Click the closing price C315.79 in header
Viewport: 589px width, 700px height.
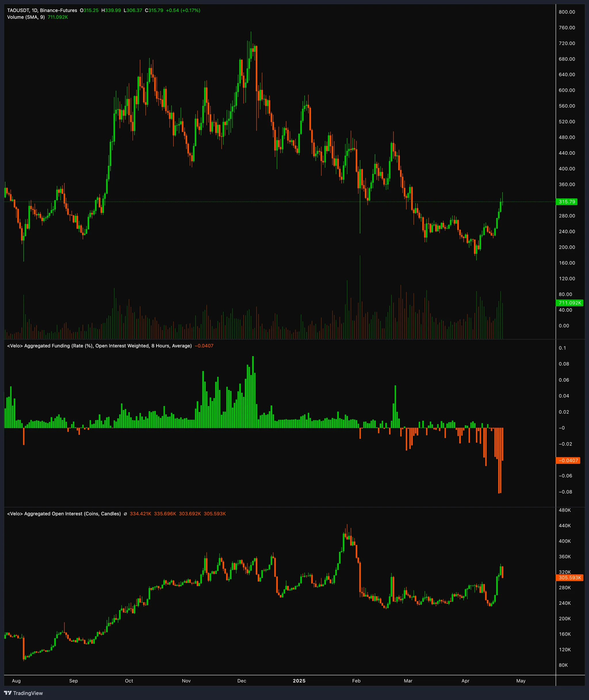coord(154,10)
